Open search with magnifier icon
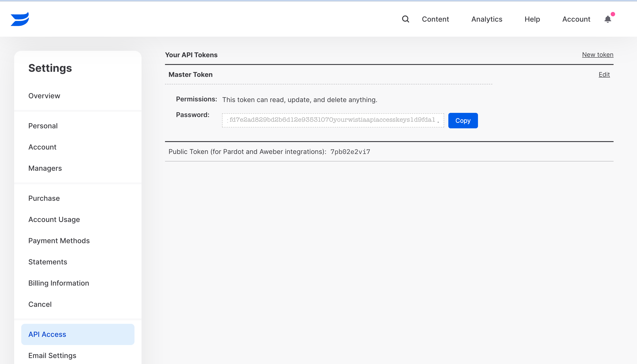 coord(405,19)
